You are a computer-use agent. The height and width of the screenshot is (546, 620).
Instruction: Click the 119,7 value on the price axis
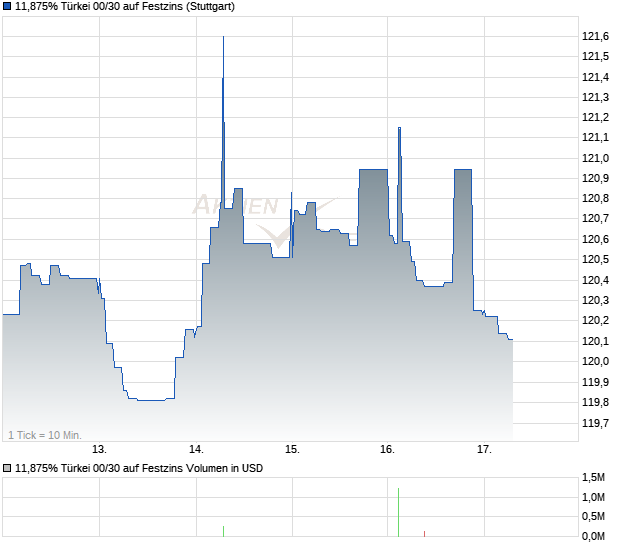595,423
